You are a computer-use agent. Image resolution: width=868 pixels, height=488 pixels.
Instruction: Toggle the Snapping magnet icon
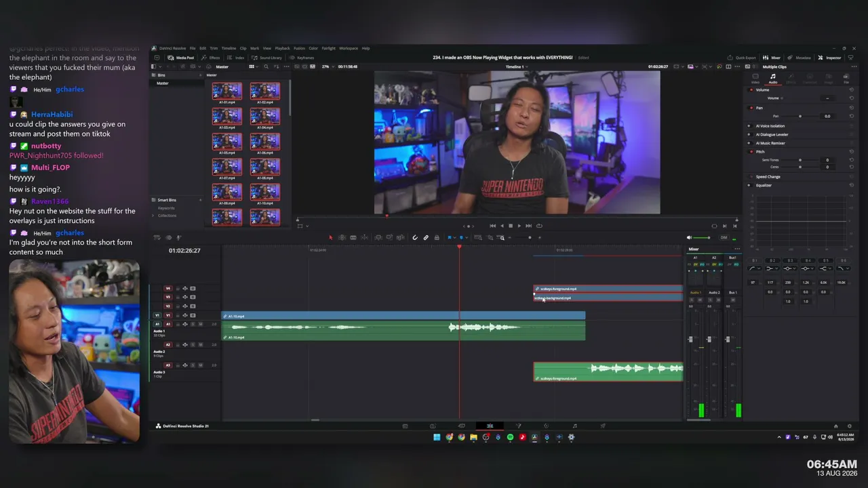point(415,237)
